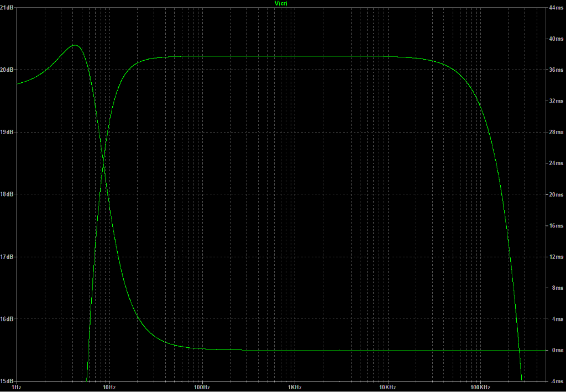
Task: Click the 100Hz frequency axis label
Action: click(202, 388)
